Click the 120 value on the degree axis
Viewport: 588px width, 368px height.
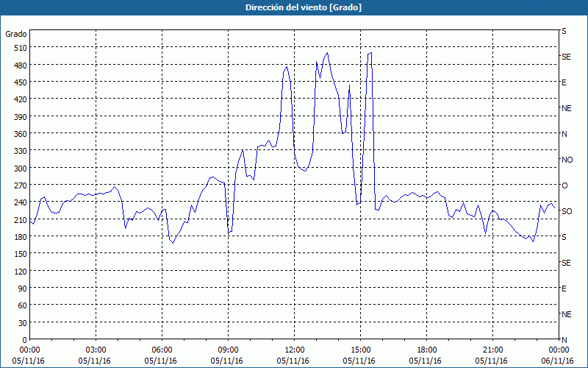pos(21,271)
